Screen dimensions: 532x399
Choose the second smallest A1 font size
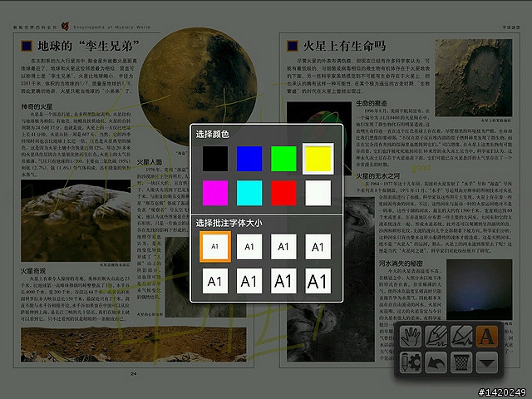click(x=249, y=247)
